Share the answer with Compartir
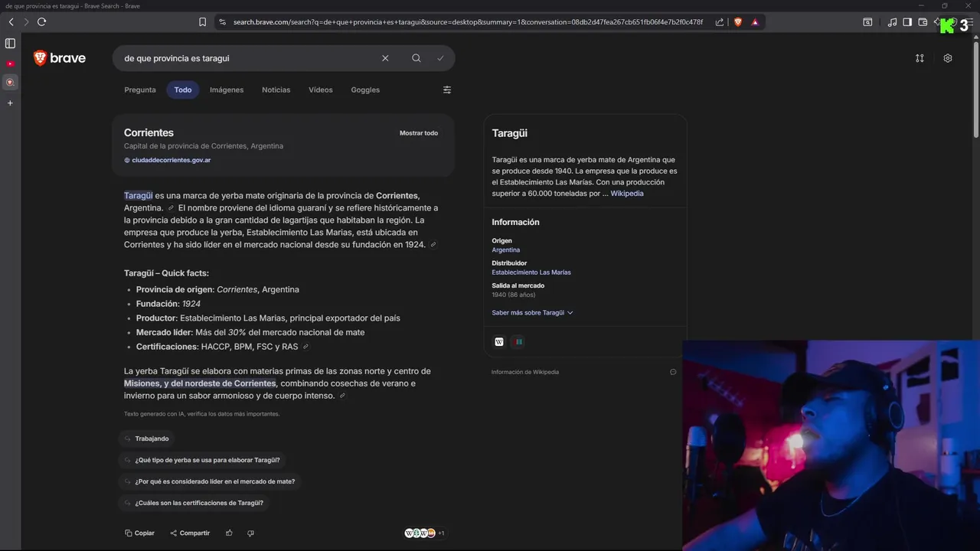This screenshot has height=551, width=980. tap(190, 533)
